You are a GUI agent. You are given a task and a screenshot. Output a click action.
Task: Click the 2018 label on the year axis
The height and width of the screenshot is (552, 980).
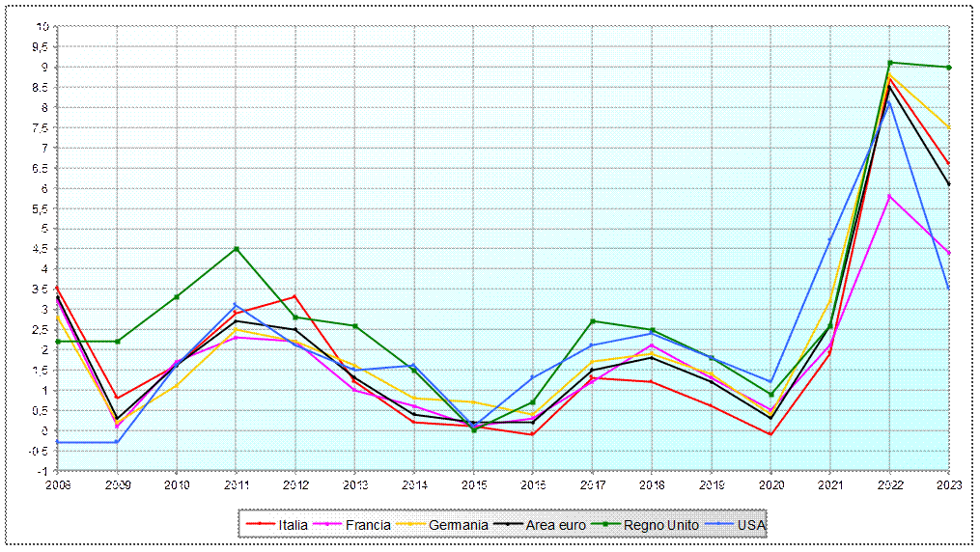click(x=652, y=485)
